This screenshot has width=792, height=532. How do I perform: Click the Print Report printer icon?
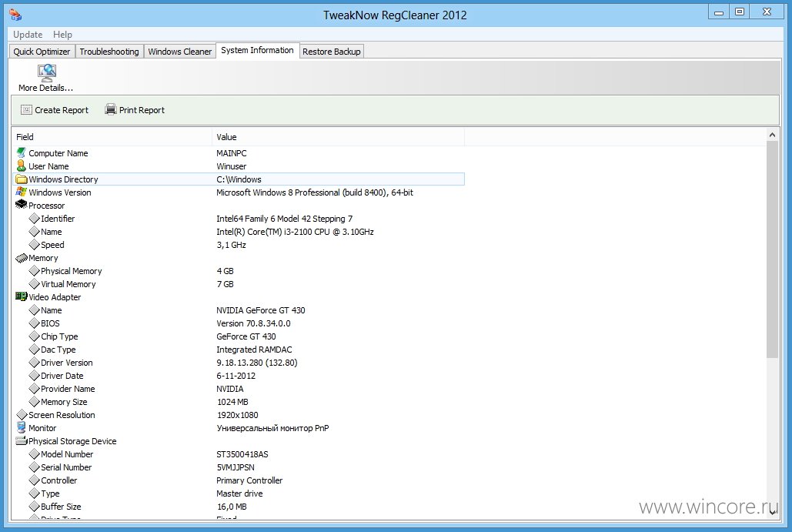coord(111,109)
